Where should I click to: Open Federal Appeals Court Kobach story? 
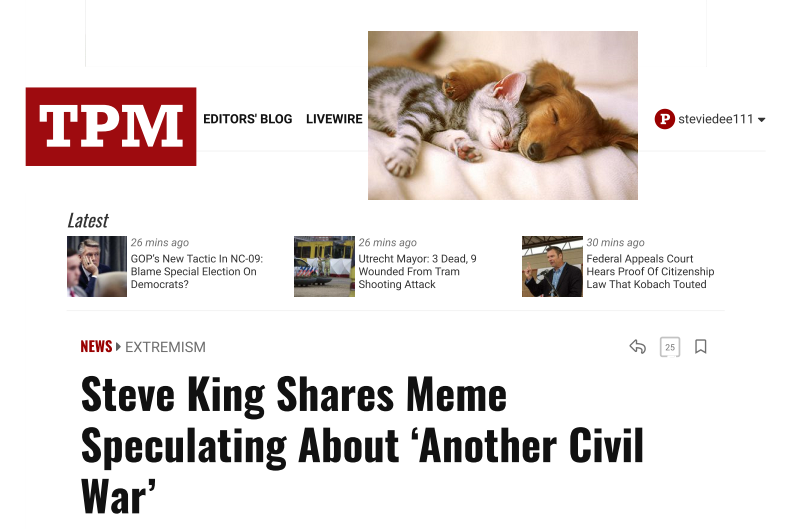point(650,271)
